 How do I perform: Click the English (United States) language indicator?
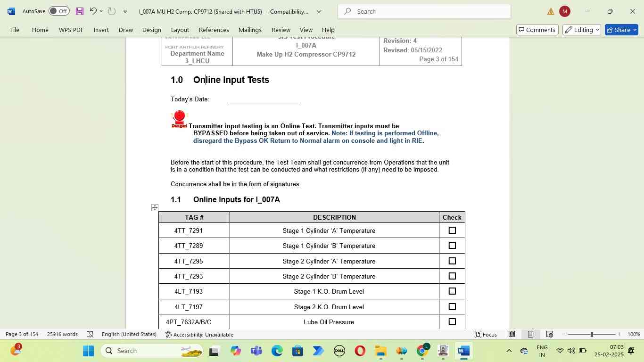(x=129, y=334)
